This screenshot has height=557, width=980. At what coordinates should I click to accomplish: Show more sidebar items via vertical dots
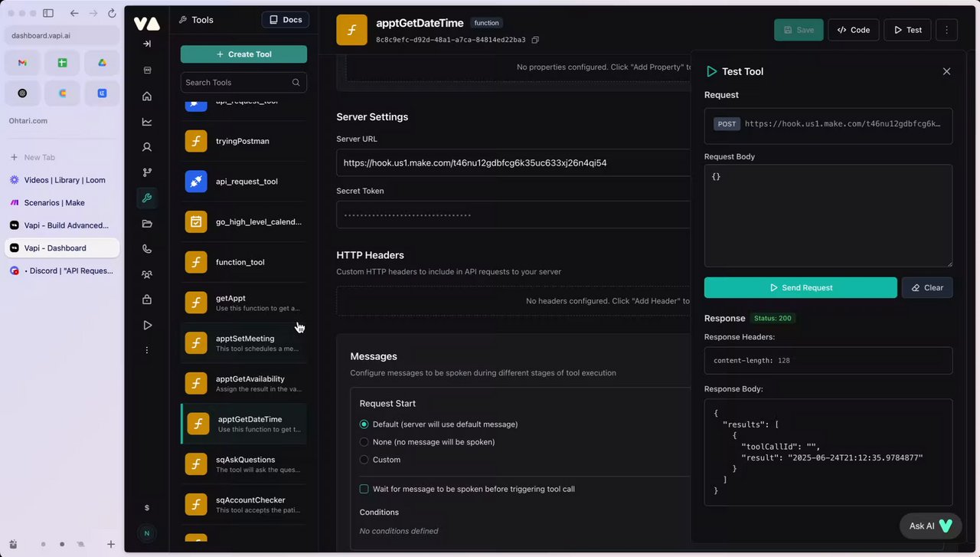pyautogui.click(x=147, y=350)
